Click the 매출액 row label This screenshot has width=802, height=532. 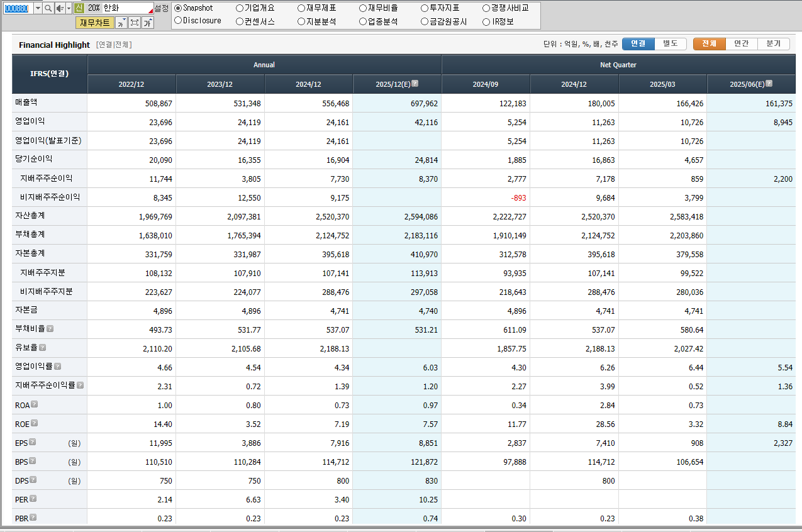coord(26,102)
